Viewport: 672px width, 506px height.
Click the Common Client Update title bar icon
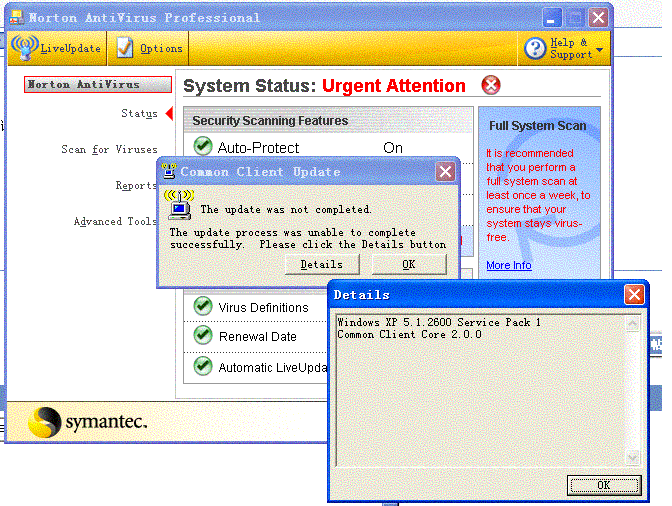[x=169, y=171]
